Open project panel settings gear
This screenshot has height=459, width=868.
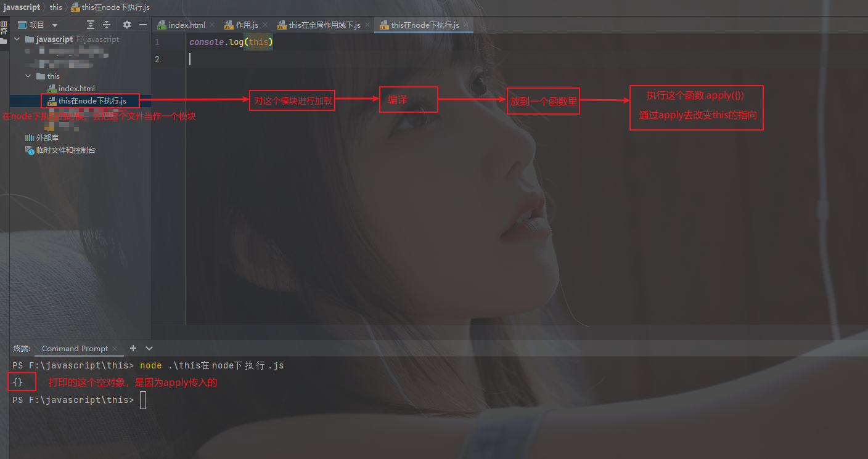127,25
